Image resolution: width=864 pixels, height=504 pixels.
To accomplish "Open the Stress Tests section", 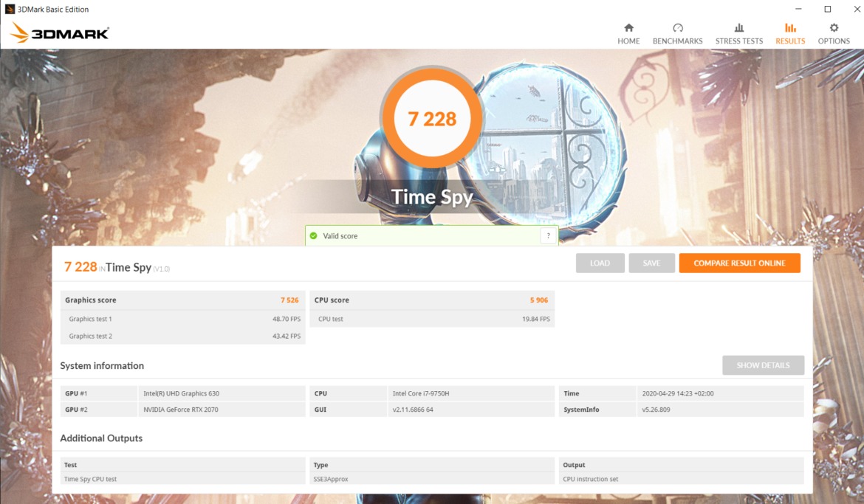I will click(738, 34).
